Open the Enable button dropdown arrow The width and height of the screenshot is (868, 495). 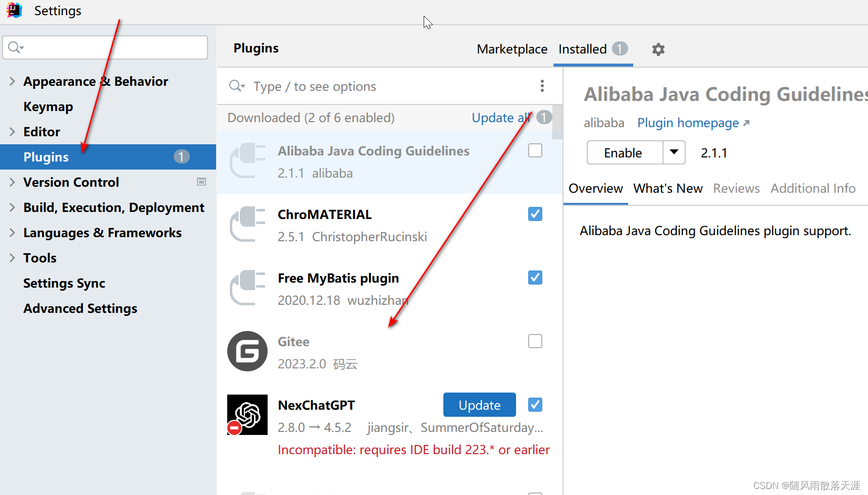(x=674, y=152)
